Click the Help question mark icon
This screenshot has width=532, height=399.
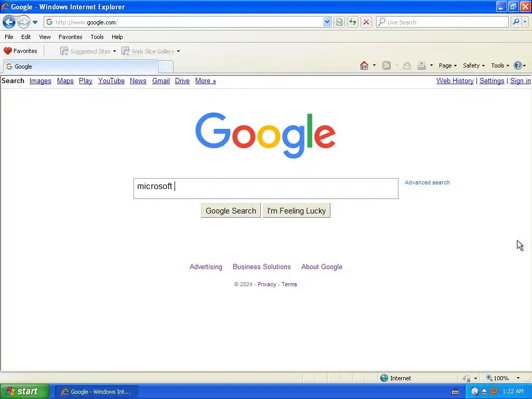point(518,65)
